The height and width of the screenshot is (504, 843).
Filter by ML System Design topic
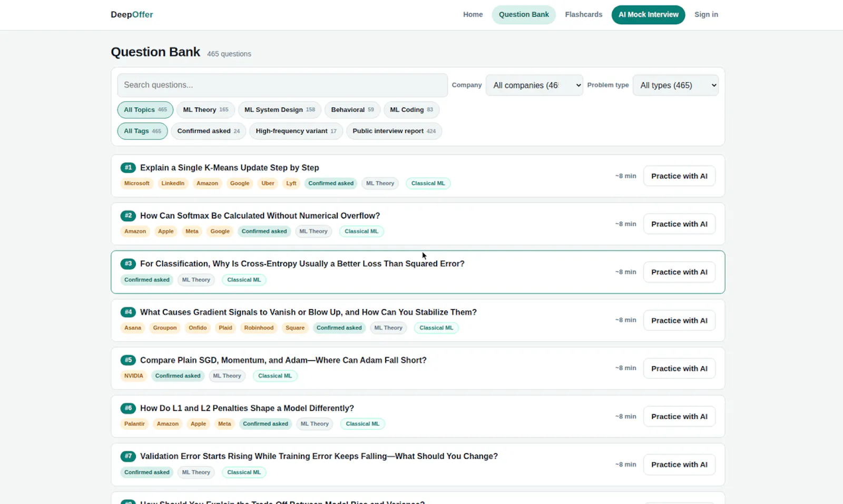(280, 110)
